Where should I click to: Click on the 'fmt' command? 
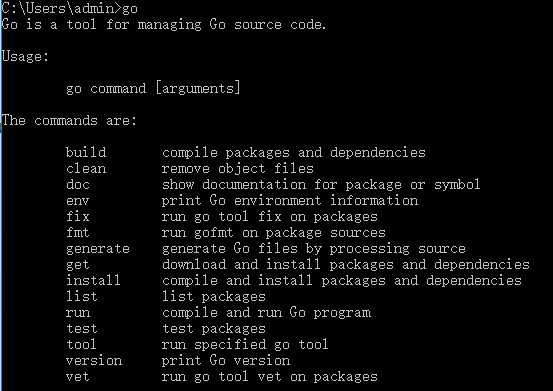(78, 232)
